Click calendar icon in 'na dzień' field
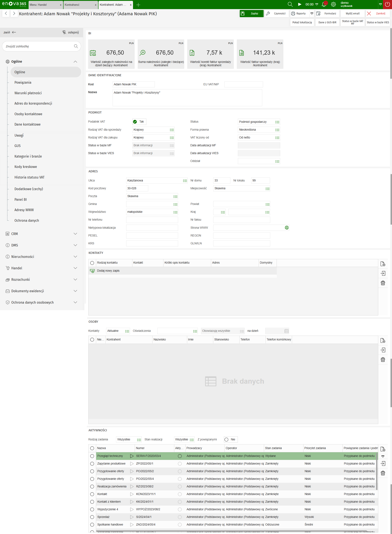392x534 pixels. (x=286, y=331)
